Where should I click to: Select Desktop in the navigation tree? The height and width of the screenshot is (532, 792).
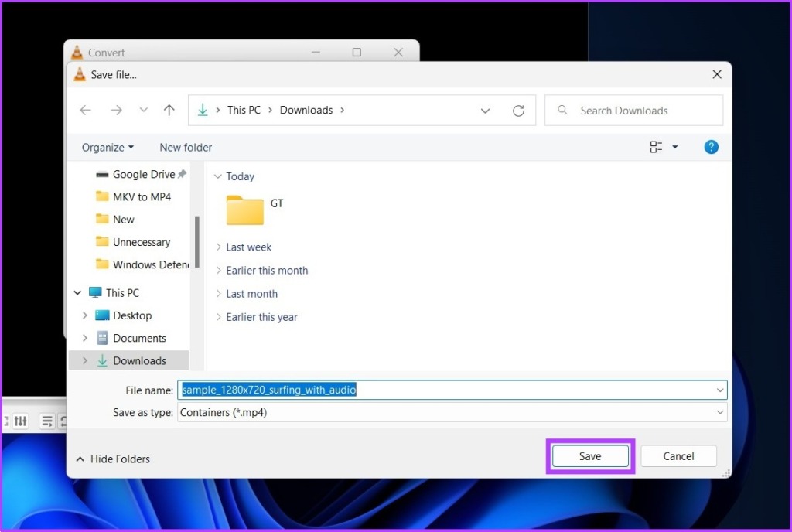tap(124, 315)
